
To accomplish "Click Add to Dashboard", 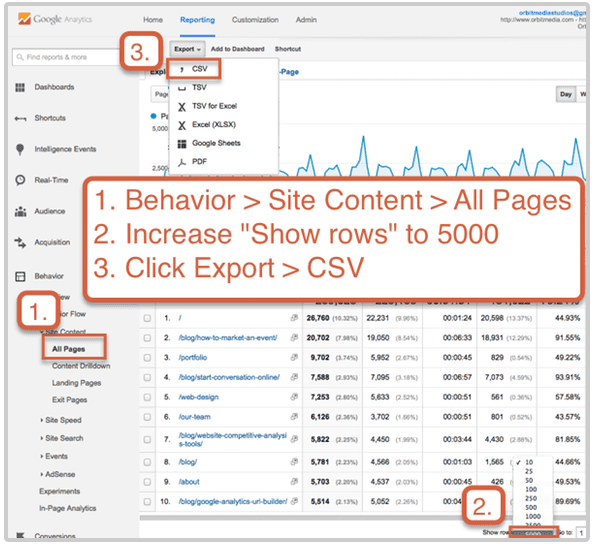I will 238,49.
